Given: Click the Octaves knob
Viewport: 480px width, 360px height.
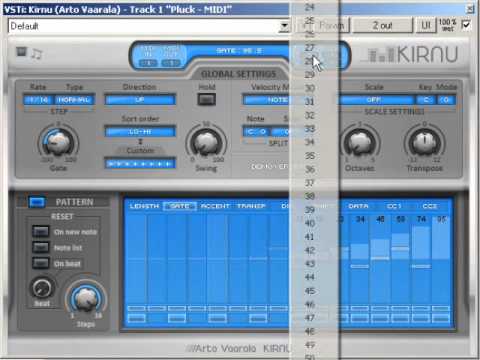Looking at the screenshot, I should click(x=360, y=142).
